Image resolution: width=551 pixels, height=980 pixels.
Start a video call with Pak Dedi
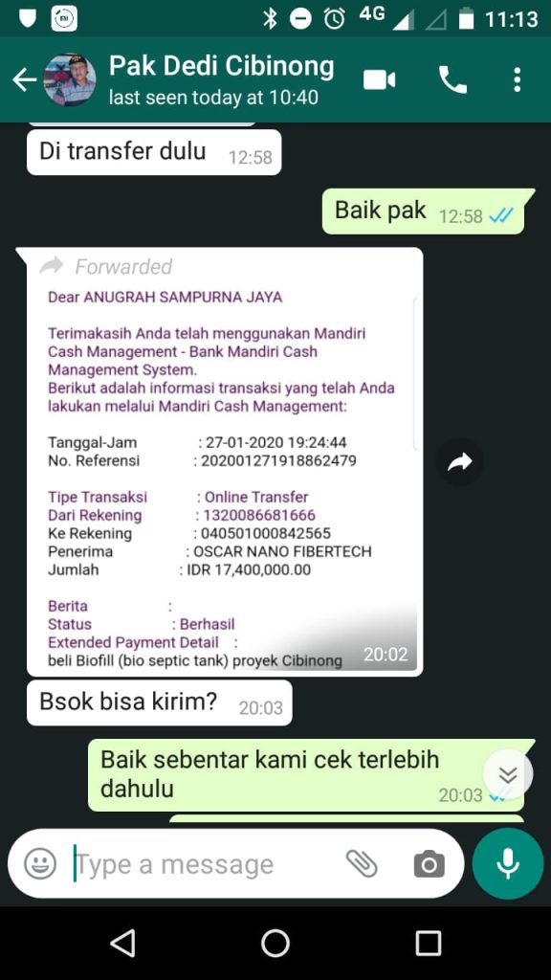379,80
